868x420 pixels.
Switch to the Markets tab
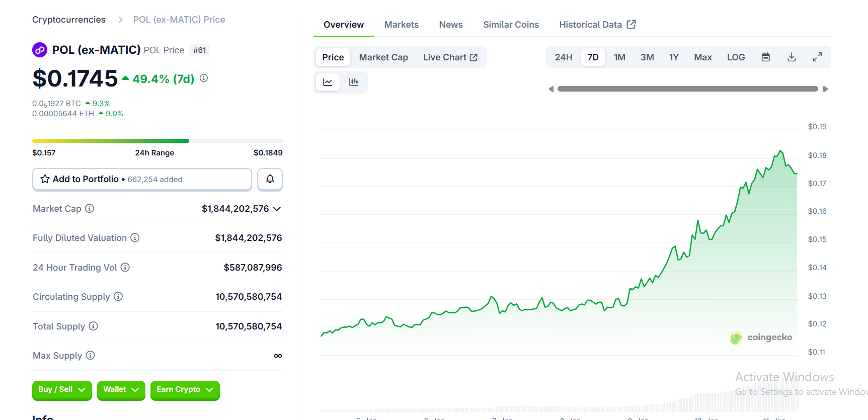click(402, 25)
